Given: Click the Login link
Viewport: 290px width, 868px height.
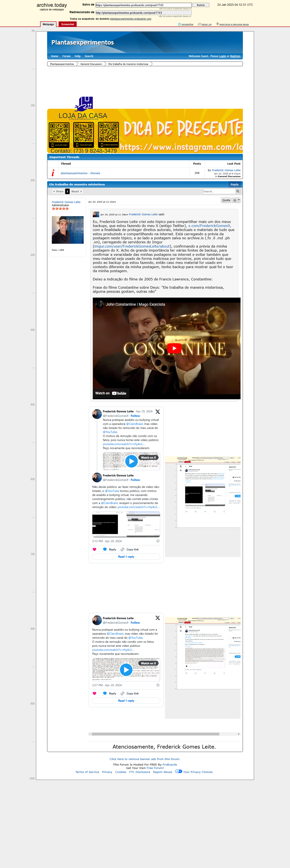Looking at the screenshot, I should click(222, 56).
